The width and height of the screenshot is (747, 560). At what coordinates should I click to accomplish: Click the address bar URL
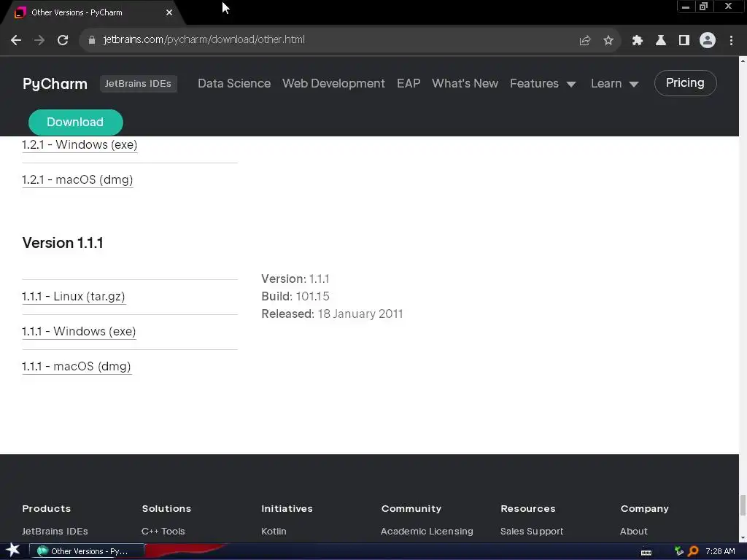tap(204, 39)
